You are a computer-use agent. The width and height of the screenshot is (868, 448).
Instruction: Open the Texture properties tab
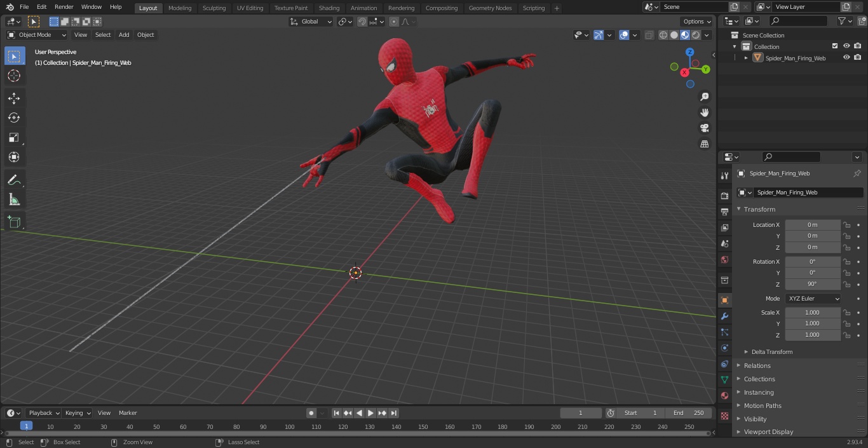click(724, 416)
